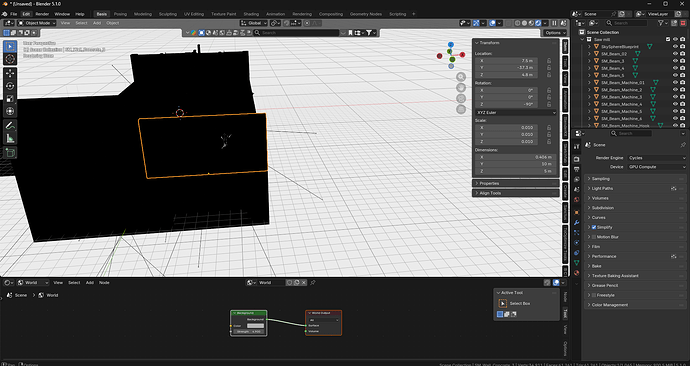Image resolution: width=690 pixels, height=366 pixels.
Task: Open the Tool properties tab icon
Action: pyautogui.click(x=576, y=147)
